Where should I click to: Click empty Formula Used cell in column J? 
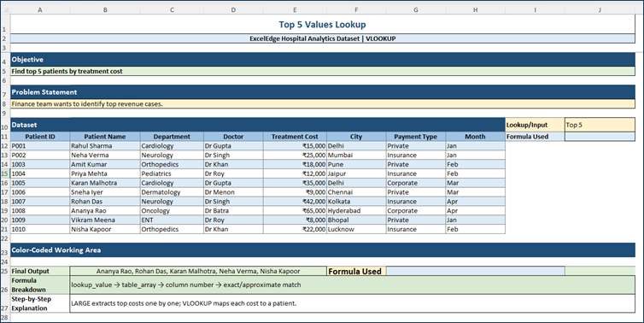click(x=600, y=137)
